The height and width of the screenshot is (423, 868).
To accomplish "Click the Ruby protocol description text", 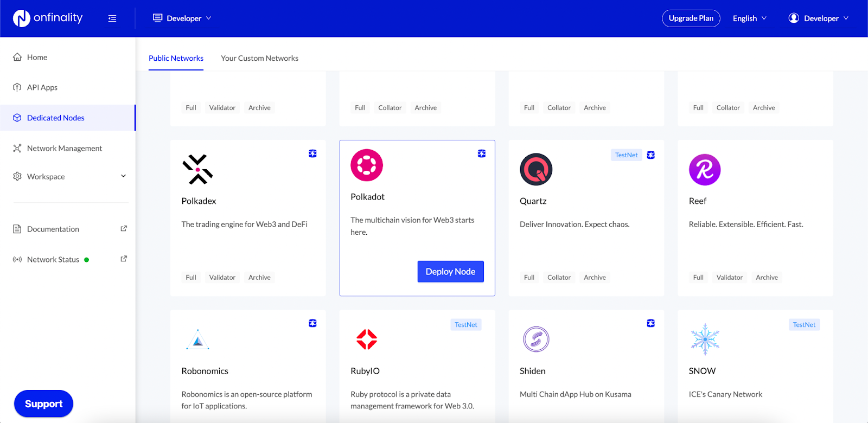I will click(412, 400).
